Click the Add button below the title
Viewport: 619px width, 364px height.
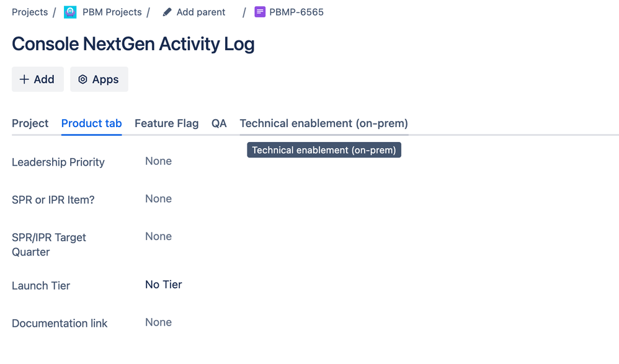pos(37,79)
